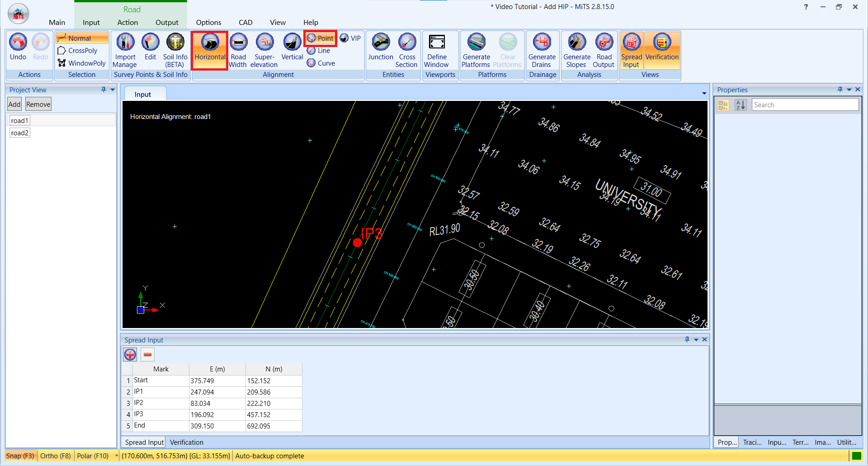868x466 pixels.
Task: Choose the Curve alignment option
Action: coord(321,63)
